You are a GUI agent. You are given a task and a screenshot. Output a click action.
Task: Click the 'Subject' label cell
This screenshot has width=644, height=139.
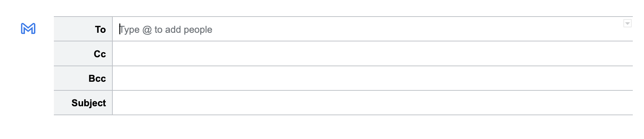(x=83, y=103)
